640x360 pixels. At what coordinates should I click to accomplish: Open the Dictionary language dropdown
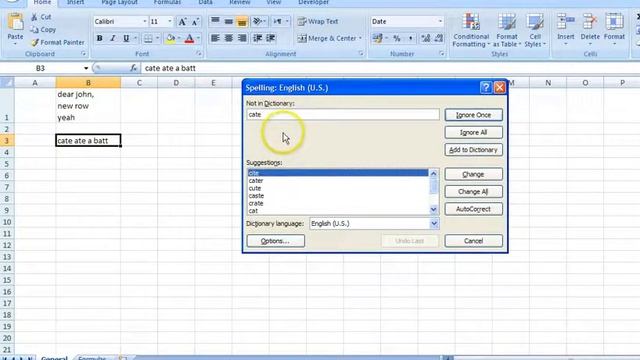tap(434, 224)
